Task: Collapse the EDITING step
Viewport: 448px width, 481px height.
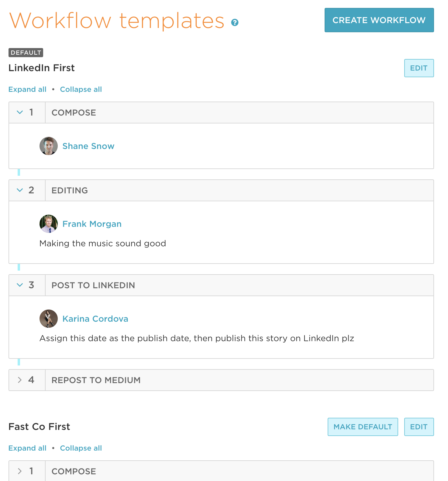Action: [20, 190]
